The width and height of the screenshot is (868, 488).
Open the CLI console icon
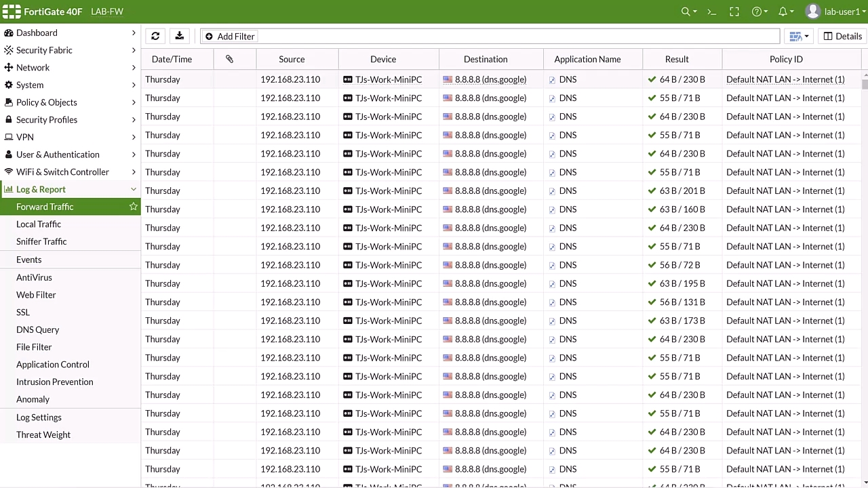[711, 12]
